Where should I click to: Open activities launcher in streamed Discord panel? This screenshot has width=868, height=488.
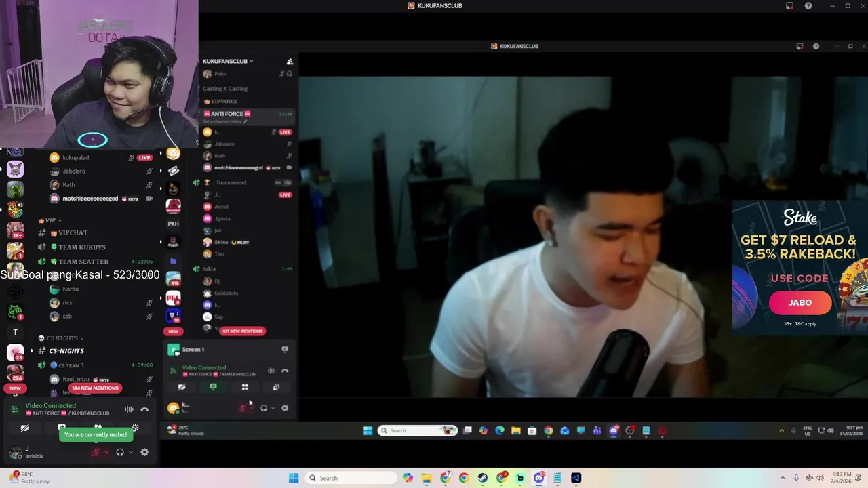click(245, 387)
